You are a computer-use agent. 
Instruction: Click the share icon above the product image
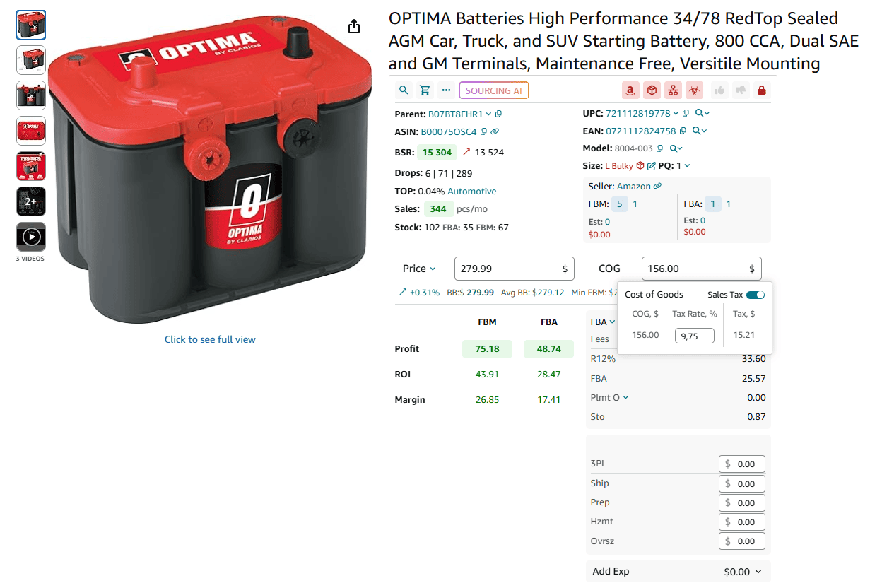click(354, 27)
